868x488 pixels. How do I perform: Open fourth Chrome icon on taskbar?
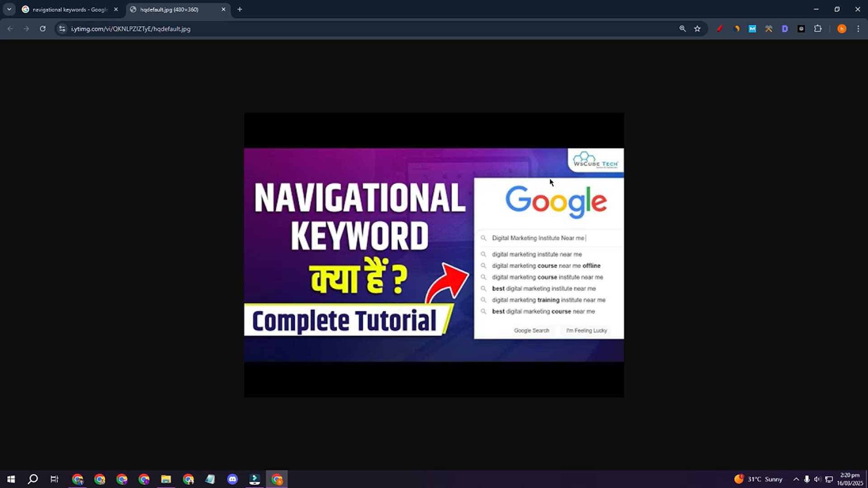pos(144,479)
